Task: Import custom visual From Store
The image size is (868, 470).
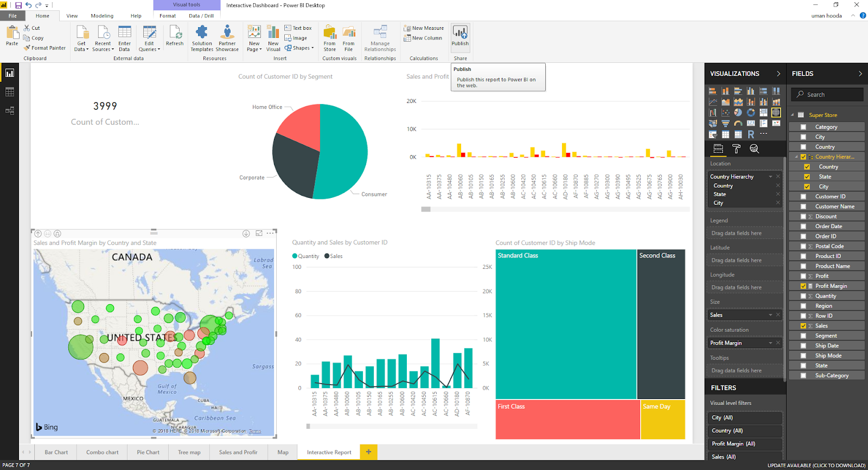Action: coord(330,38)
